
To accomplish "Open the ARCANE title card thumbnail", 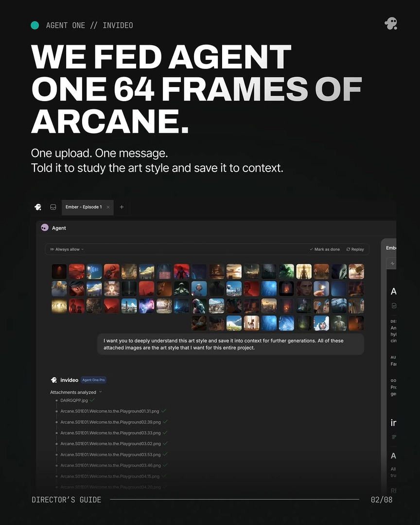I will click(59, 306).
